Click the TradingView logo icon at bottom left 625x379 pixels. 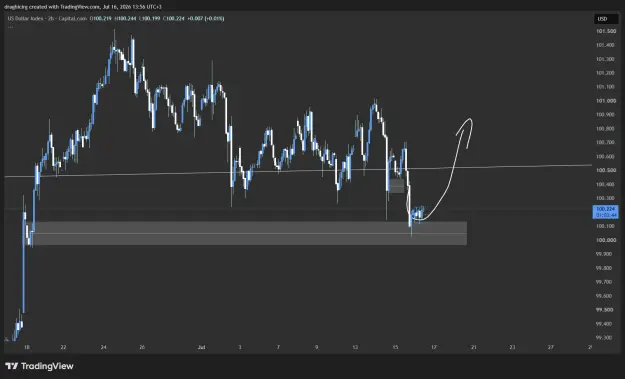[x=12, y=366]
